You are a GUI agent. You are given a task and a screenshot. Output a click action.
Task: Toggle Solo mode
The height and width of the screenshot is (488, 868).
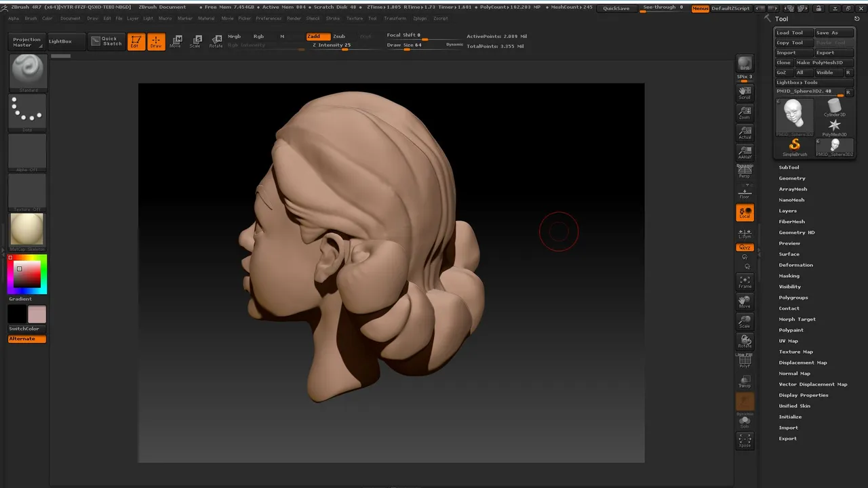745,422
